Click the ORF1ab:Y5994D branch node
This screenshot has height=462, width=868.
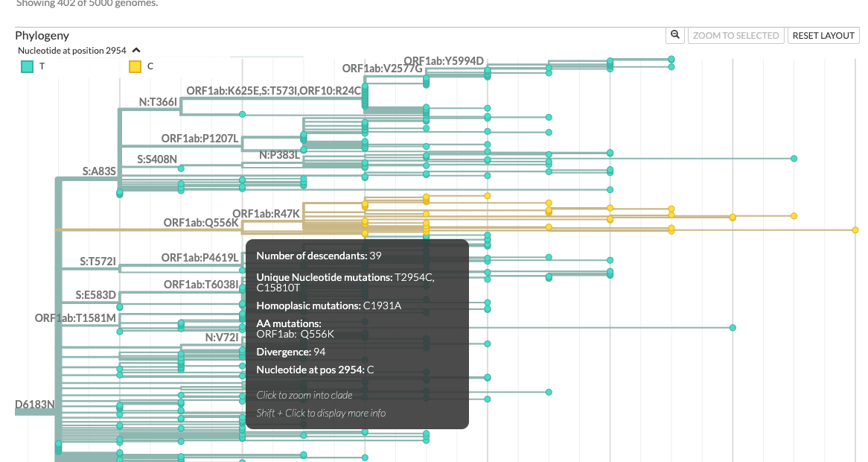coord(488,72)
